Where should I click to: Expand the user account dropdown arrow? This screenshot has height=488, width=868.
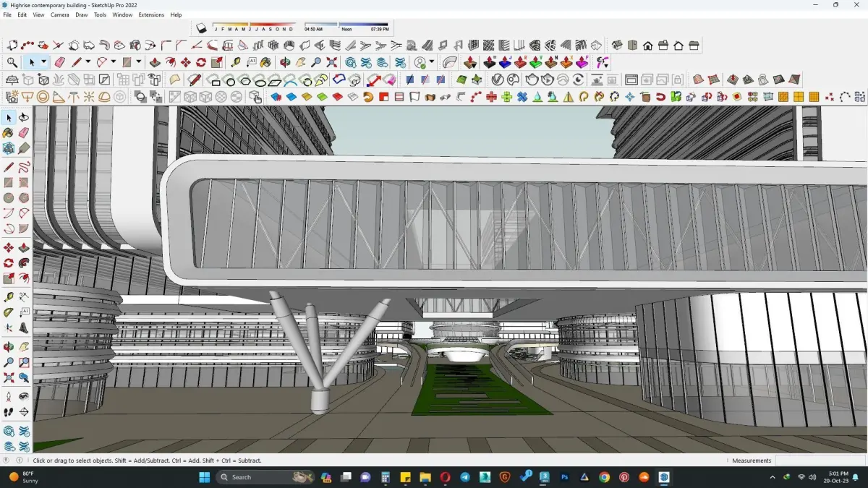tap(432, 63)
